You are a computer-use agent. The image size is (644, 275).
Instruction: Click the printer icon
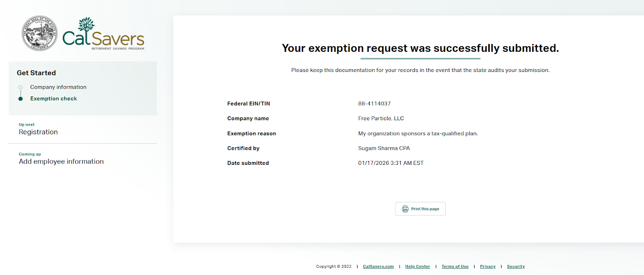[405, 209]
